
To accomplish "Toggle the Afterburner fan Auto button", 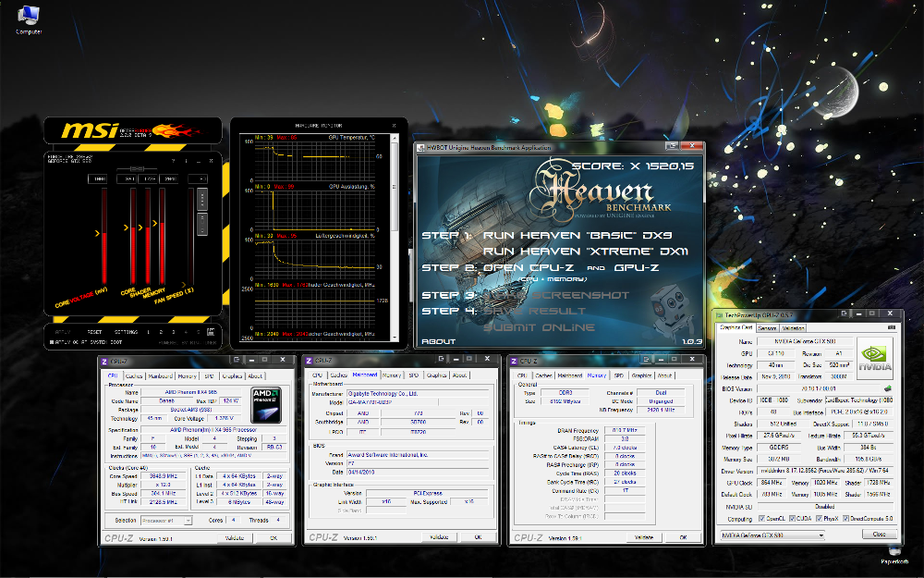I will pos(202,200).
